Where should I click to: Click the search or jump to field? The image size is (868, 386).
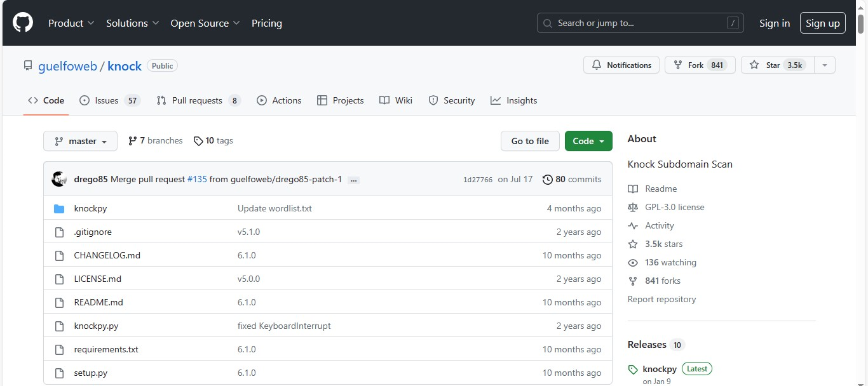tap(639, 23)
